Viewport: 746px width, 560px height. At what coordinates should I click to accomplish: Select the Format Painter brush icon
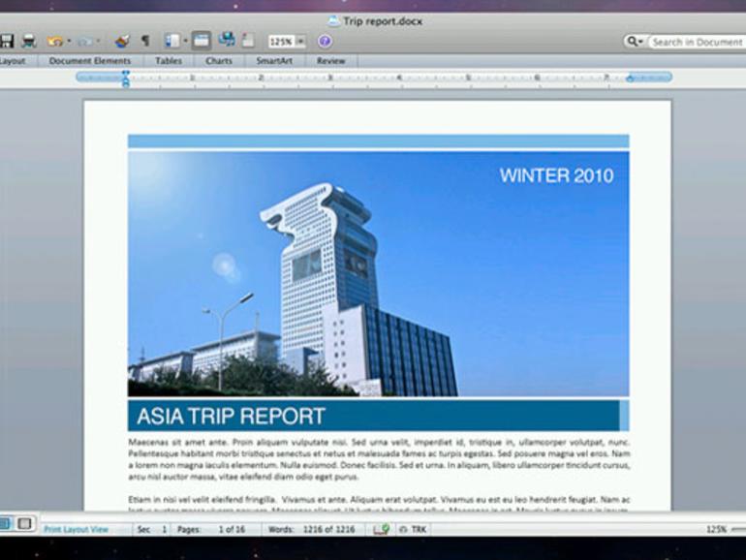[x=122, y=42]
